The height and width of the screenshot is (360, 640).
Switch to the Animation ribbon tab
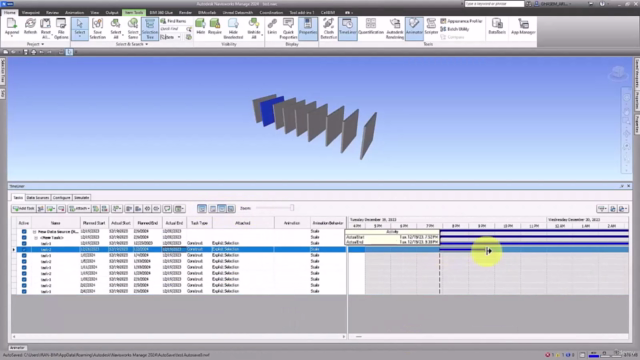tap(74, 13)
